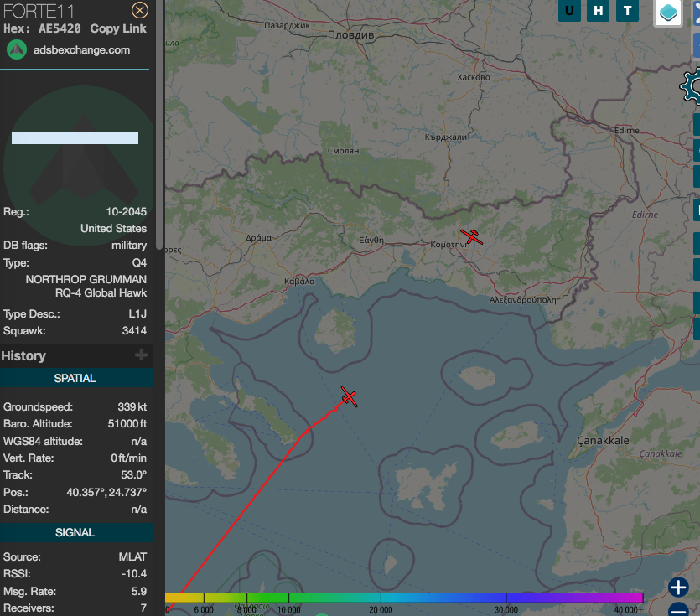Click the Type value Q4
The height and width of the screenshot is (616, 700).
139,263
